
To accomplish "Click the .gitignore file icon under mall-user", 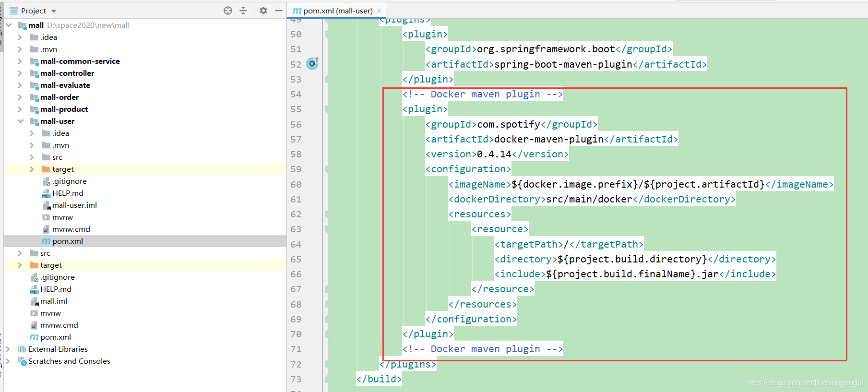I will coord(47,181).
